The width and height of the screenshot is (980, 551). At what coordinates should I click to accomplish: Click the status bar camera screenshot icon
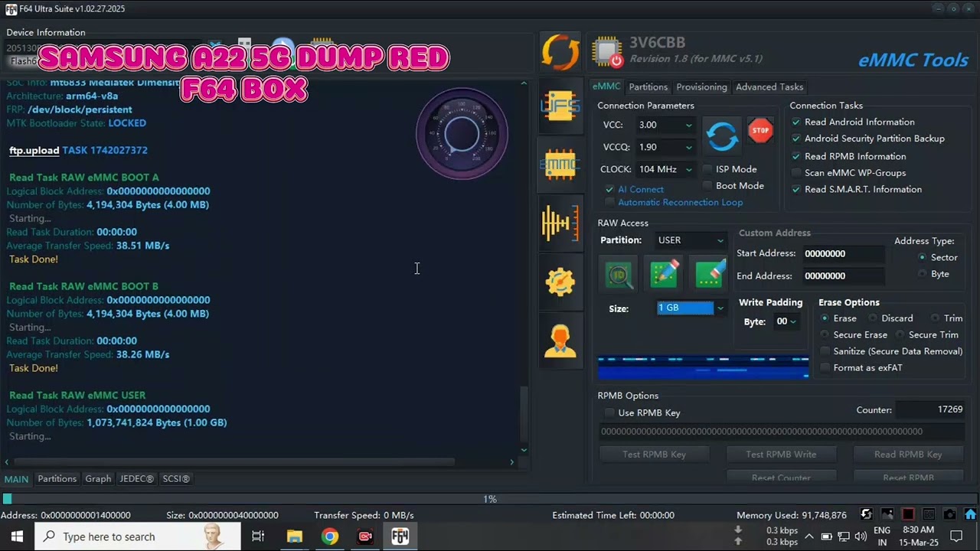pyautogui.click(x=949, y=514)
